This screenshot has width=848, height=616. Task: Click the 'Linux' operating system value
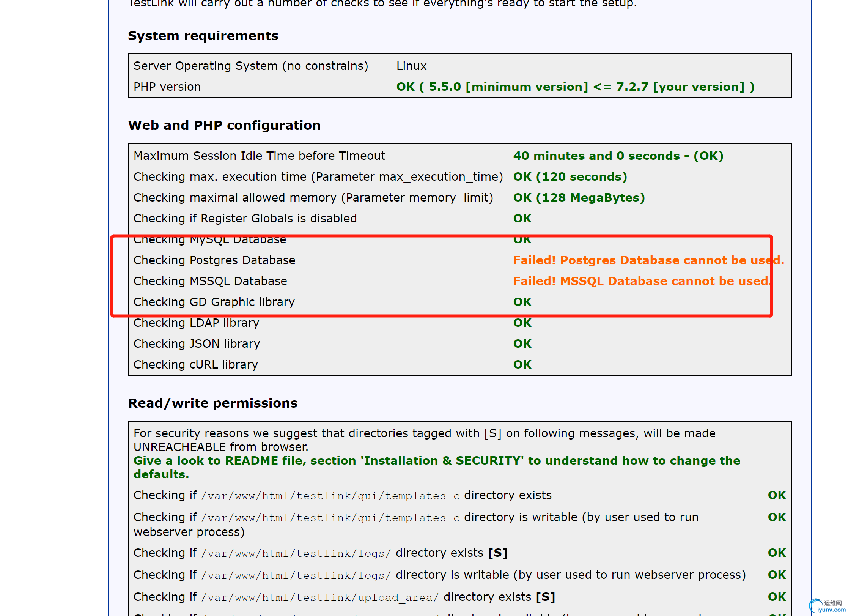point(411,66)
